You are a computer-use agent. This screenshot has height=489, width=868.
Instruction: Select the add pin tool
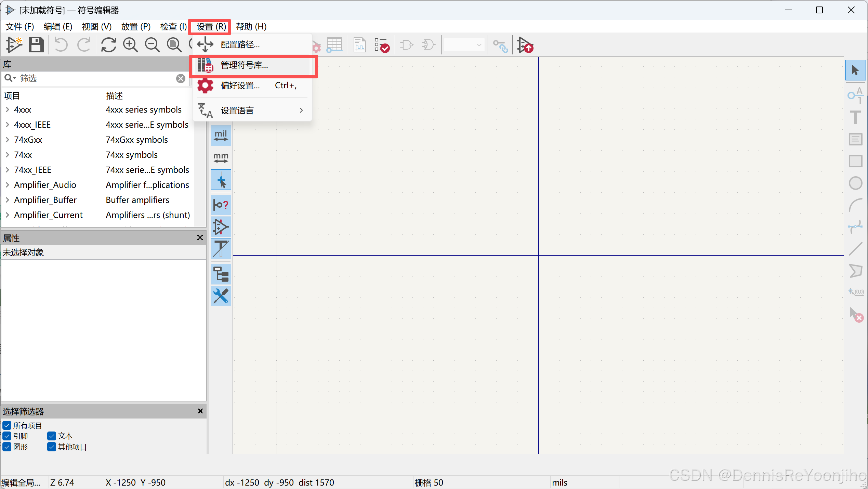coord(855,95)
